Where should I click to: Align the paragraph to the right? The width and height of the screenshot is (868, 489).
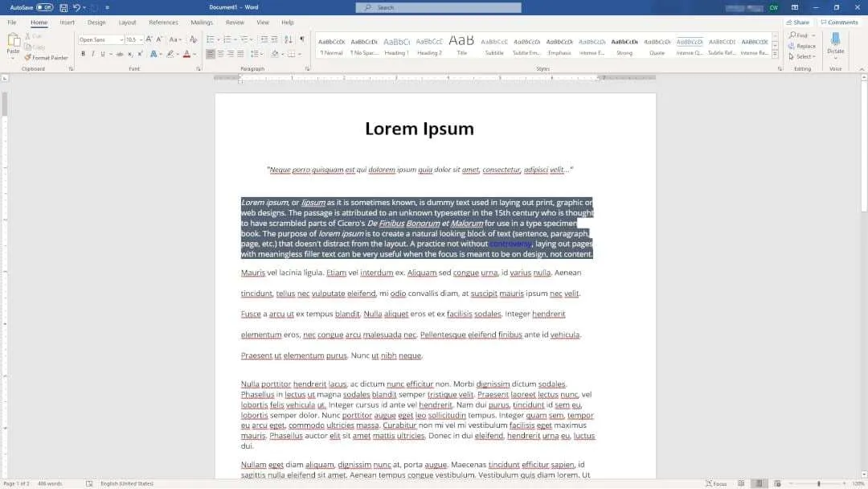tap(231, 54)
